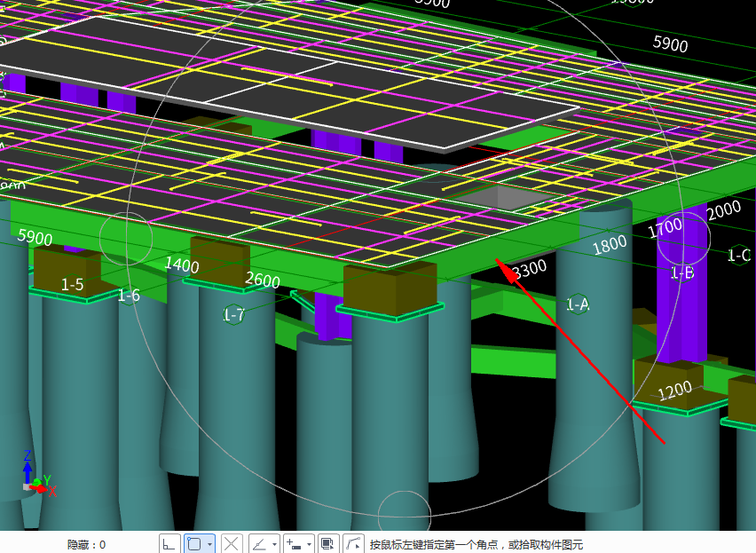
Task: Toggle the orthogonal mode icon
Action: [169, 544]
